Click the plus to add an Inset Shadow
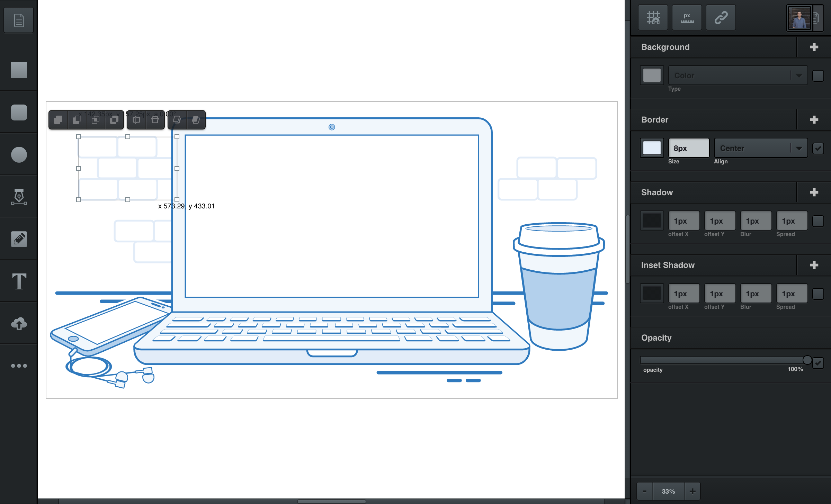Image resolution: width=831 pixels, height=504 pixels. tap(814, 265)
